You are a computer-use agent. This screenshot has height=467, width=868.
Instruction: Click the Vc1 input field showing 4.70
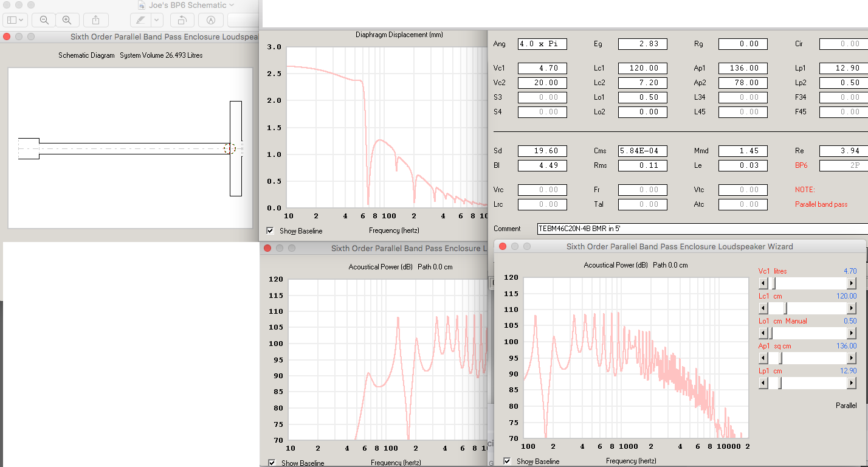point(542,68)
